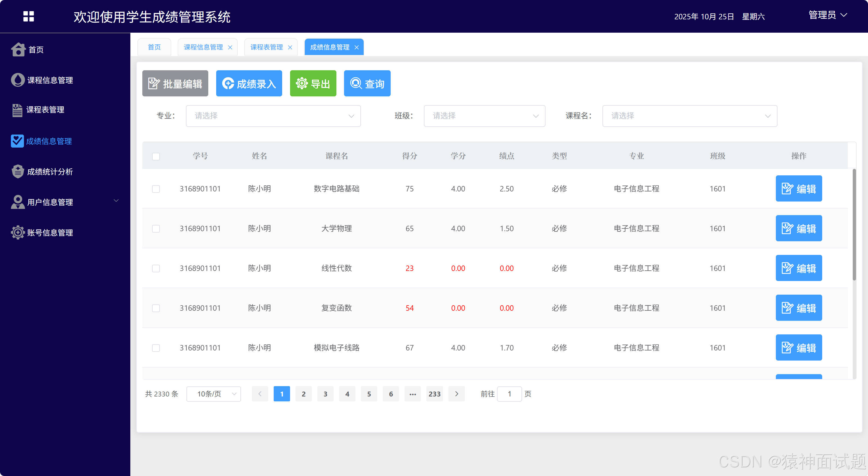Select the 成绩统计分析 shield icon
This screenshot has width=868, height=476.
click(x=18, y=171)
